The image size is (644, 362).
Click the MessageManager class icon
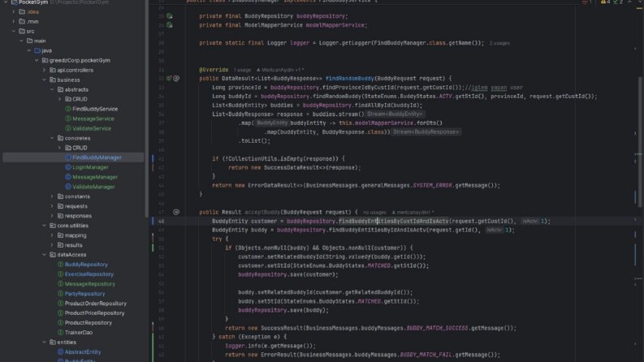[x=68, y=177]
